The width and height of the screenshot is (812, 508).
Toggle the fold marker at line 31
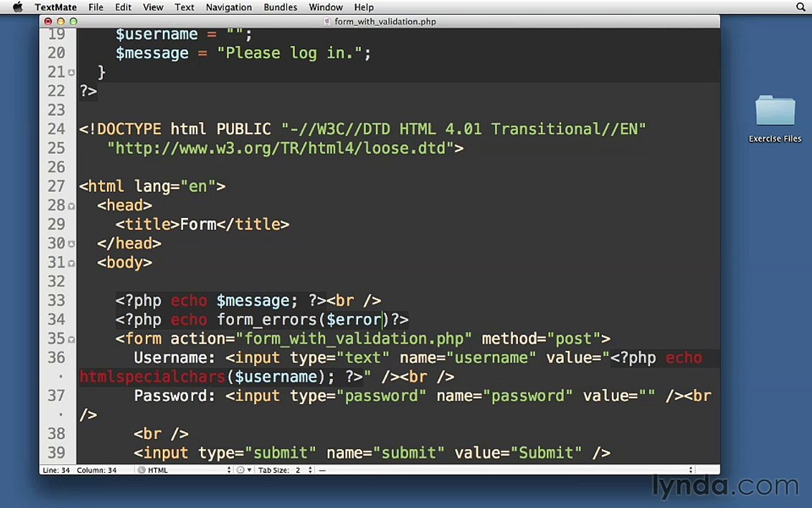tap(71, 263)
